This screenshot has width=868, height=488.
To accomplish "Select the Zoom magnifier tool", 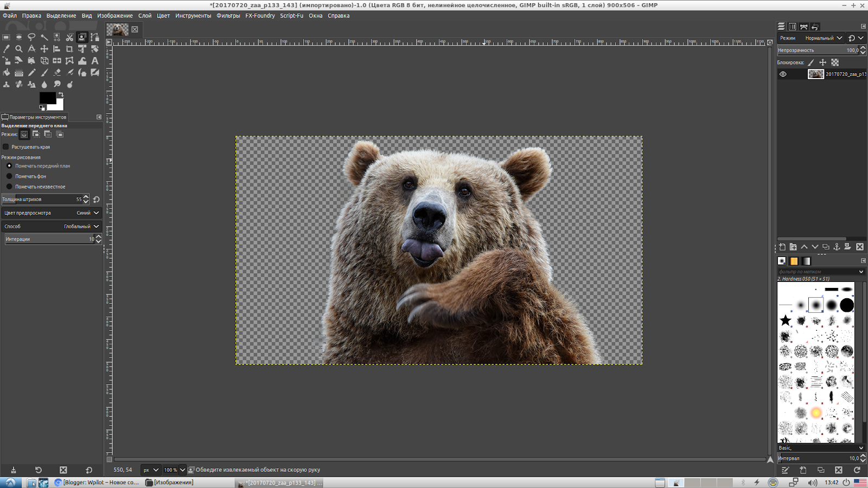I will 19,49.
